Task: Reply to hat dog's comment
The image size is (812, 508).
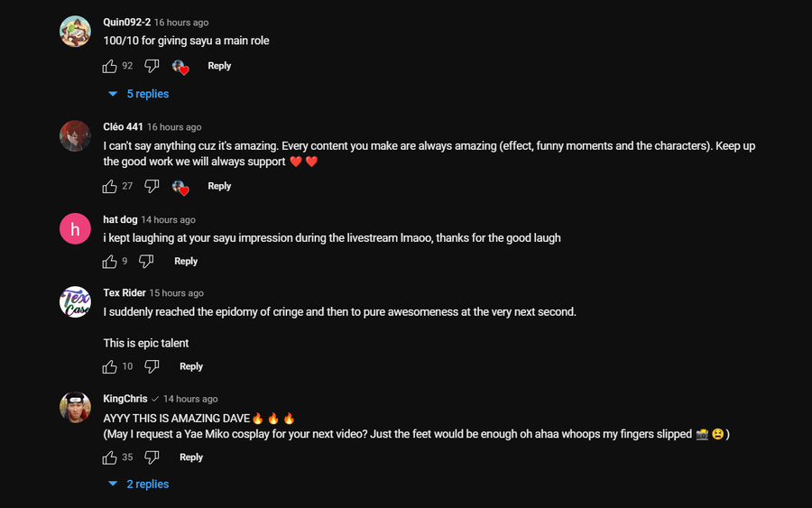Action: (x=186, y=262)
